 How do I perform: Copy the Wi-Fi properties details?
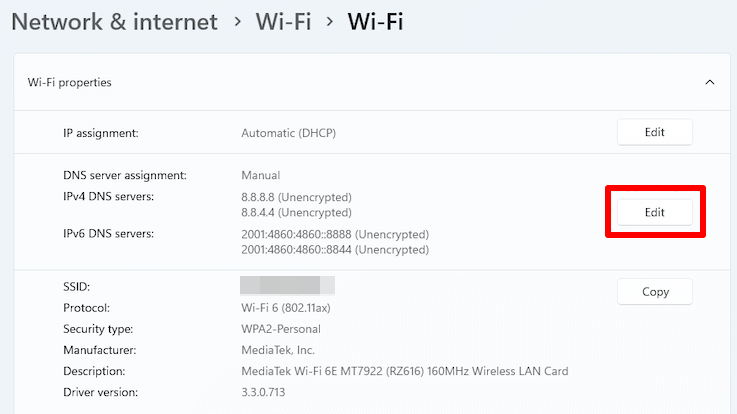[x=654, y=292]
